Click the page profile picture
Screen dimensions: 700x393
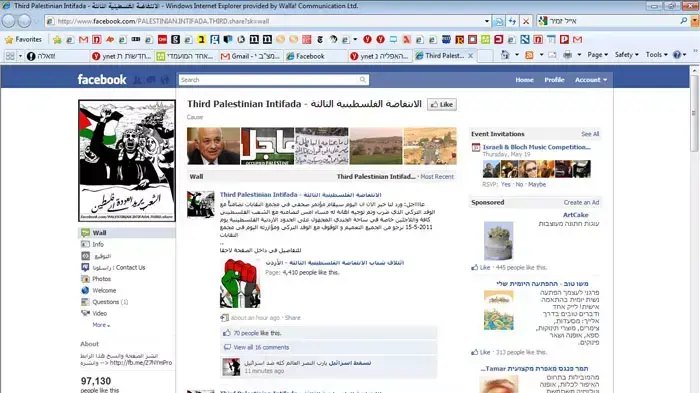(x=127, y=161)
